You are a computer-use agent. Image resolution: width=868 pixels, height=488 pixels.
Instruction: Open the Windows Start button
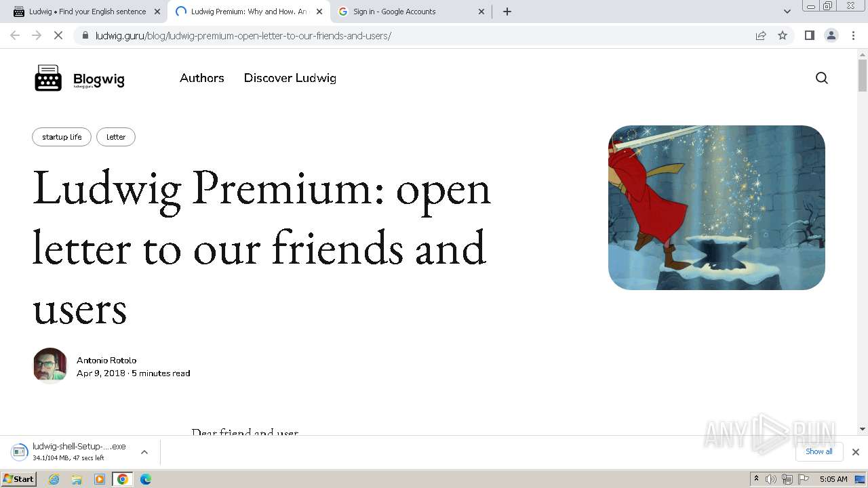[x=19, y=479]
